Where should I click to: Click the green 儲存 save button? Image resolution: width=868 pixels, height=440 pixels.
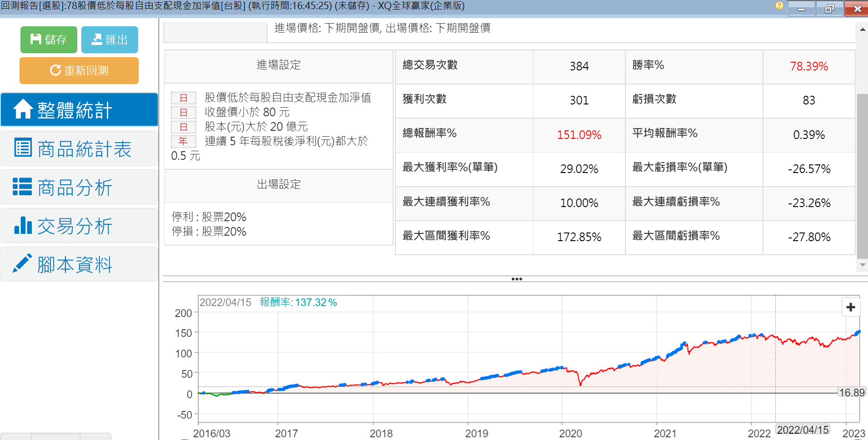click(x=49, y=40)
